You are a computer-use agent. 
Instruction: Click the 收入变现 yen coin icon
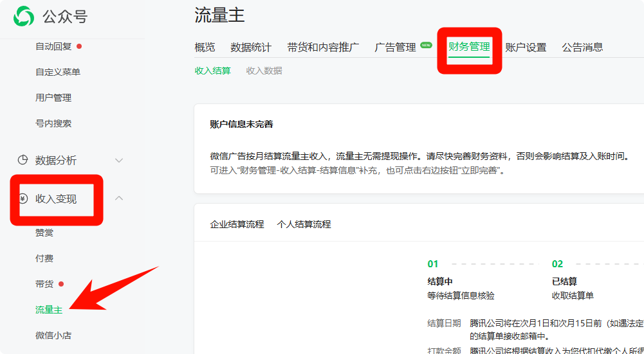click(x=23, y=199)
